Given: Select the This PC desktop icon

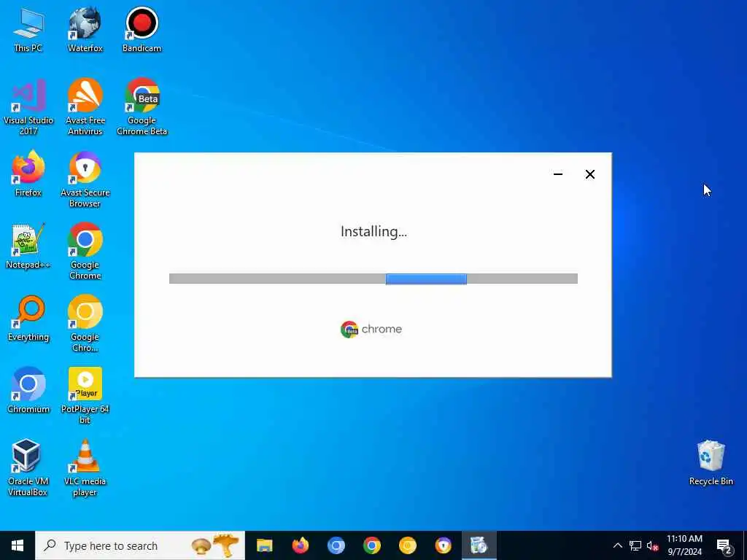Looking at the screenshot, I should [x=28, y=30].
